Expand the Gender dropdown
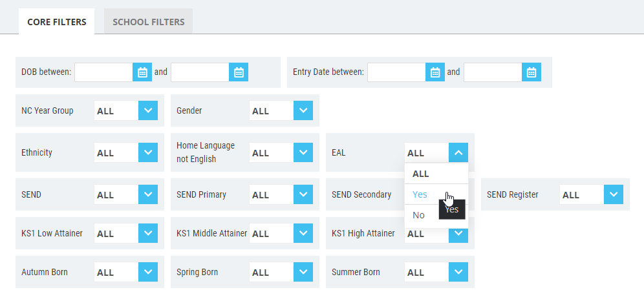 (x=303, y=110)
